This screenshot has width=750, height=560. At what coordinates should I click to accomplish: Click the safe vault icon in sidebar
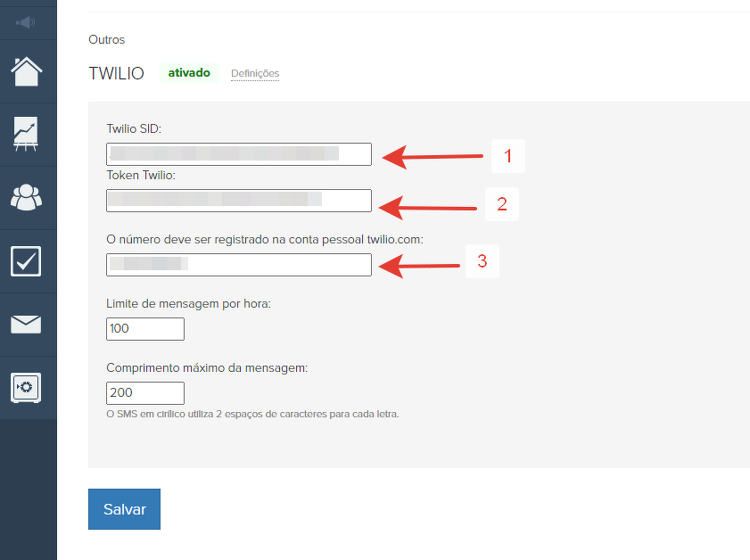[27, 387]
